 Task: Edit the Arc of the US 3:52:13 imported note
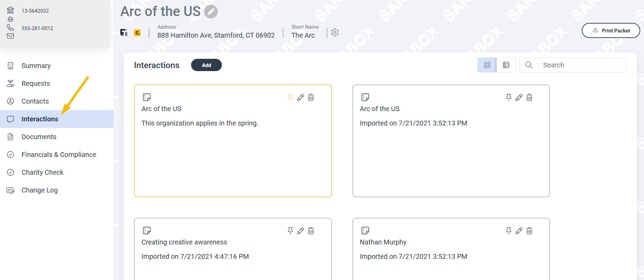point(519,97)
